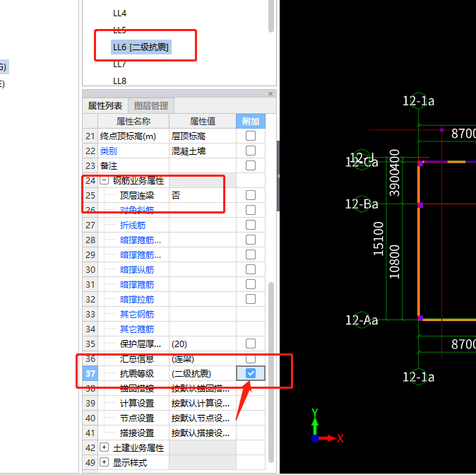
Task: Uncheck 附加 box for 抗震等级 row
Action: tap(251, 373)
